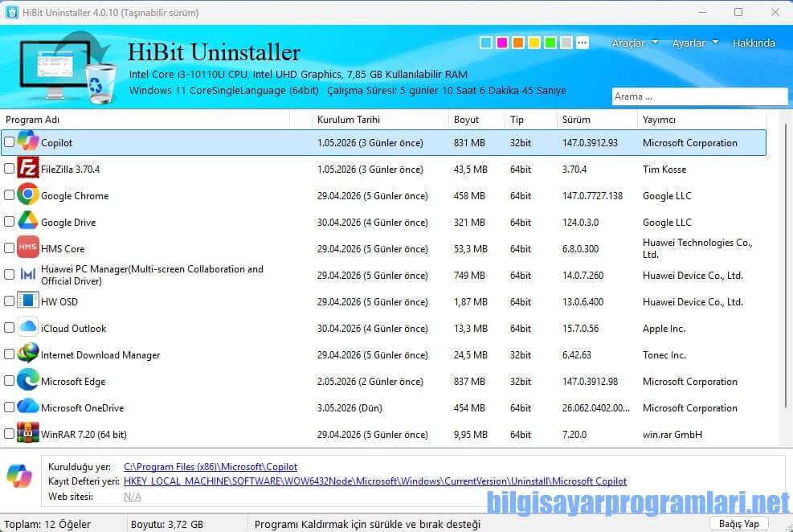Viewport: 793px width, 532px height.
Task: Click the Arama search field
Action: [700, 96]
